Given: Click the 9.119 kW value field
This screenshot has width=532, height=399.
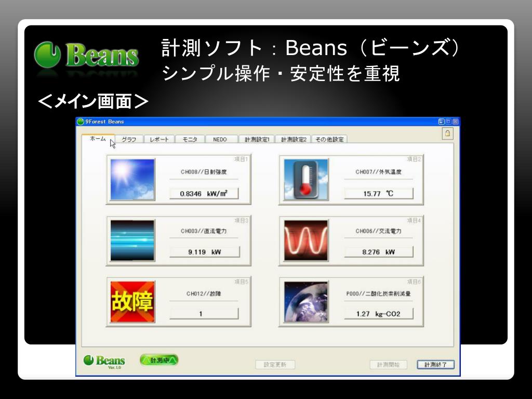Looking at the screenshot, I should pos(205,252).
